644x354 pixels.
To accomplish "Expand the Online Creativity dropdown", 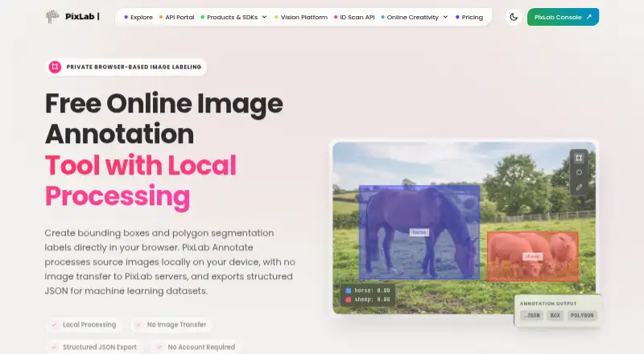I will (414, 17).
